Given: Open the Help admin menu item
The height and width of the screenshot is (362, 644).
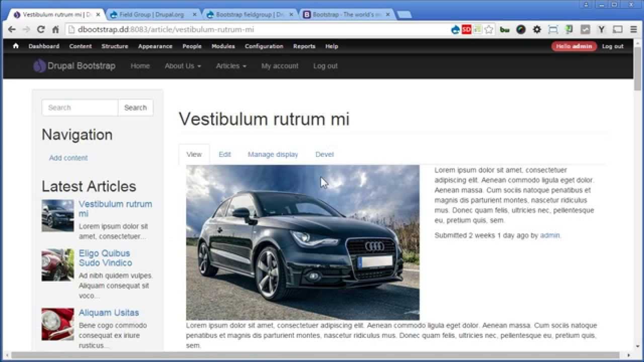Looking at the screenshot, I should point(332,46).
